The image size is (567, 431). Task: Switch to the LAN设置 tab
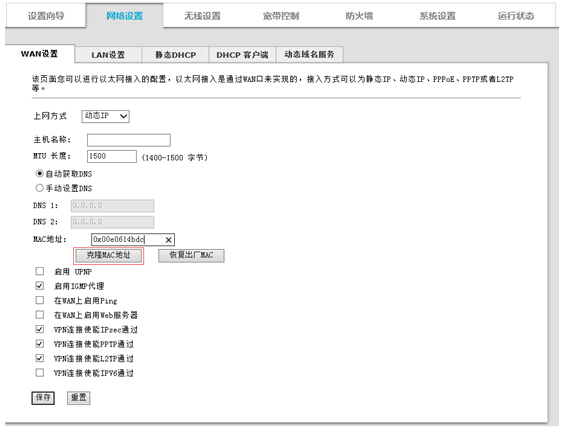(x=108, y=55)
